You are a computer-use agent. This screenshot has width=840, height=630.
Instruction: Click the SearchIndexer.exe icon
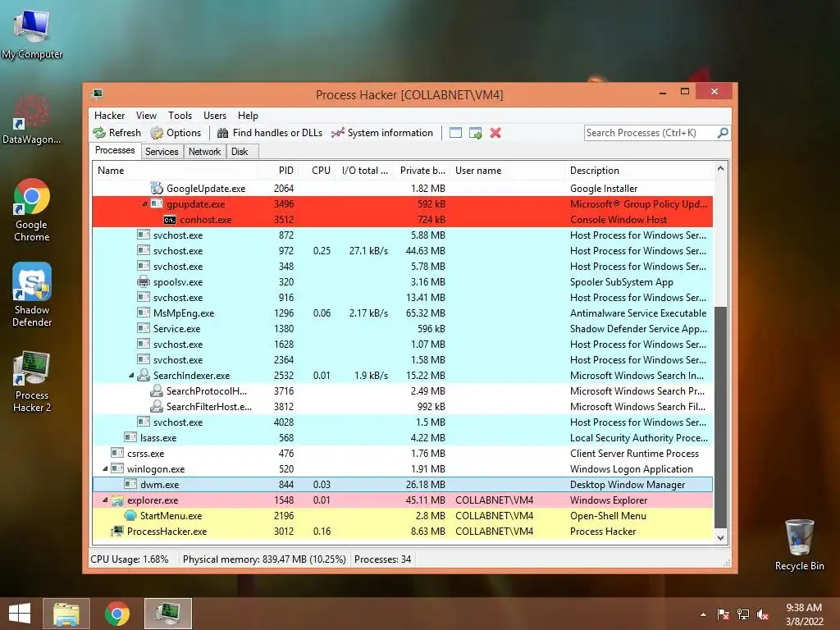pyautogui.click(x=144, y=375)
